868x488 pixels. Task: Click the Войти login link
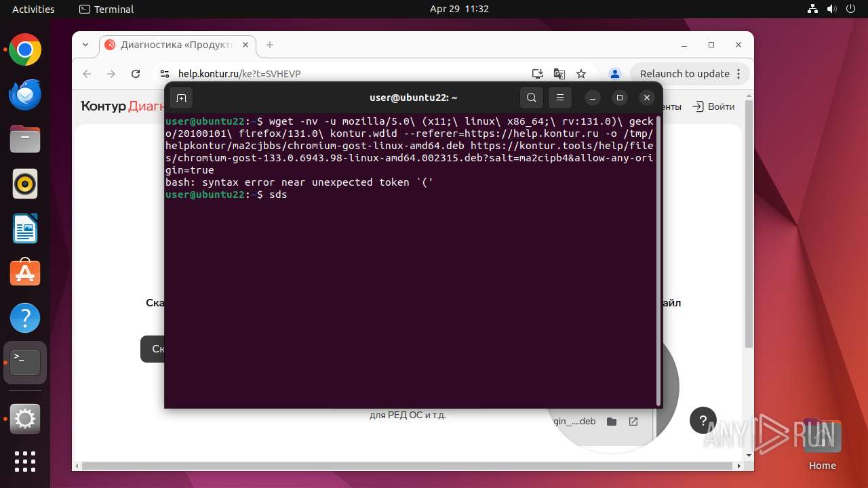coord(714,106)
